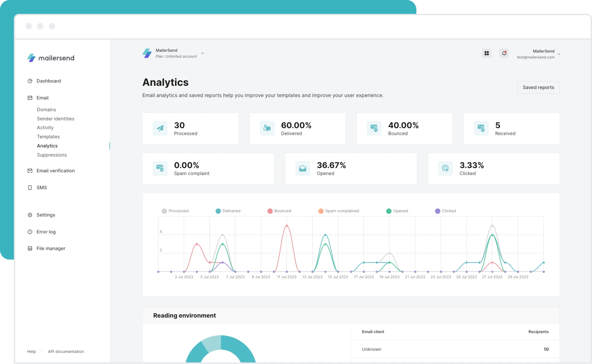Screen dimensions: 592x364
Task: Open the API documentation link
Action: [66, 352]
